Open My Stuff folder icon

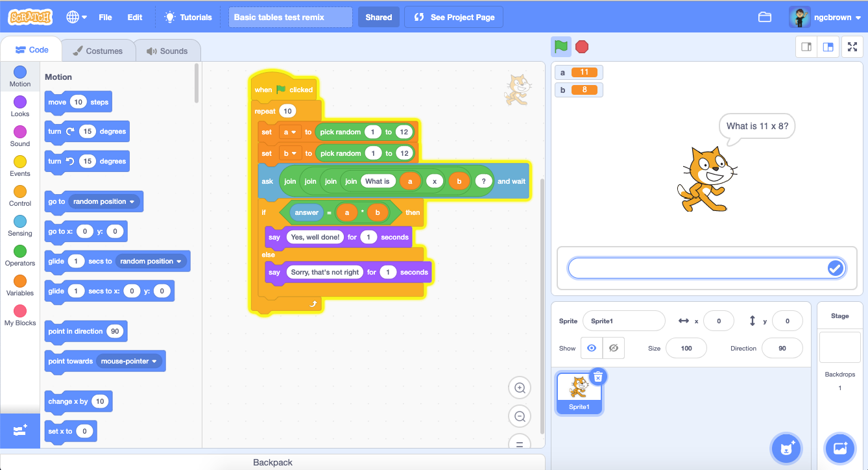point(765,17)
